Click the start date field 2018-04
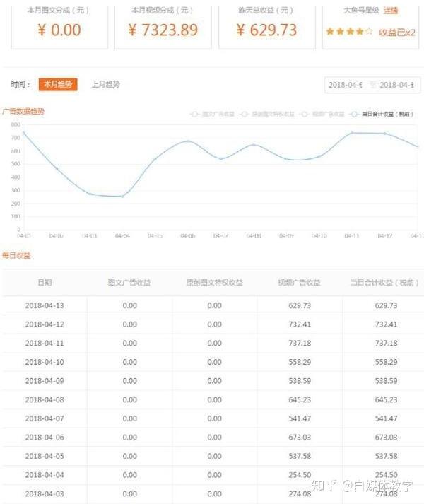The image size is (424, 504). pyautogui.click(x=346, y=85)
